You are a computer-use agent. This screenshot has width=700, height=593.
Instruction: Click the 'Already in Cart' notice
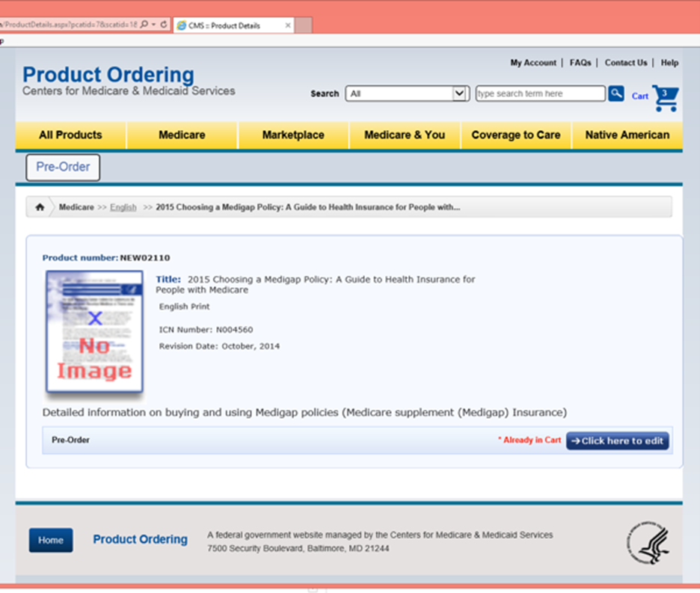pyautogui.click(x=529, y=440)
